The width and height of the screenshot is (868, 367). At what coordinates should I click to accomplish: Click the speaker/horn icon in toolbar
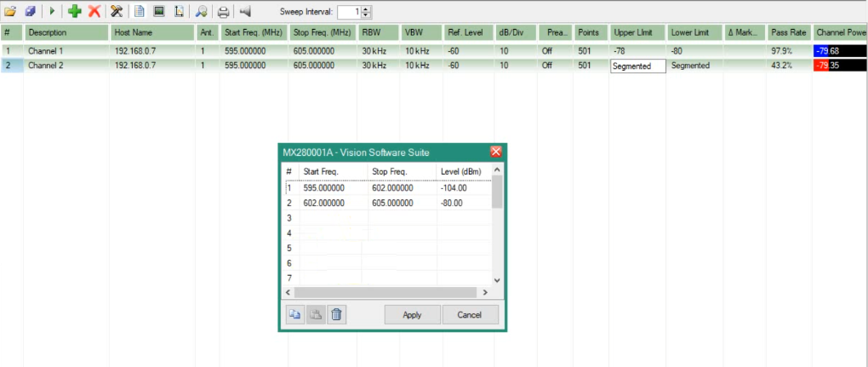point(245,12)
